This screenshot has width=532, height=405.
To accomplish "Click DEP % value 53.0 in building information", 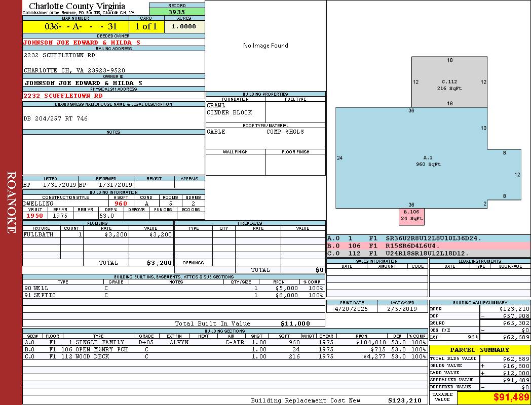I will coord(107,216).
